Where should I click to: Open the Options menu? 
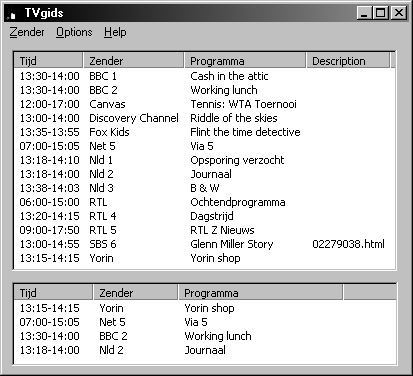tap(74, 32)
